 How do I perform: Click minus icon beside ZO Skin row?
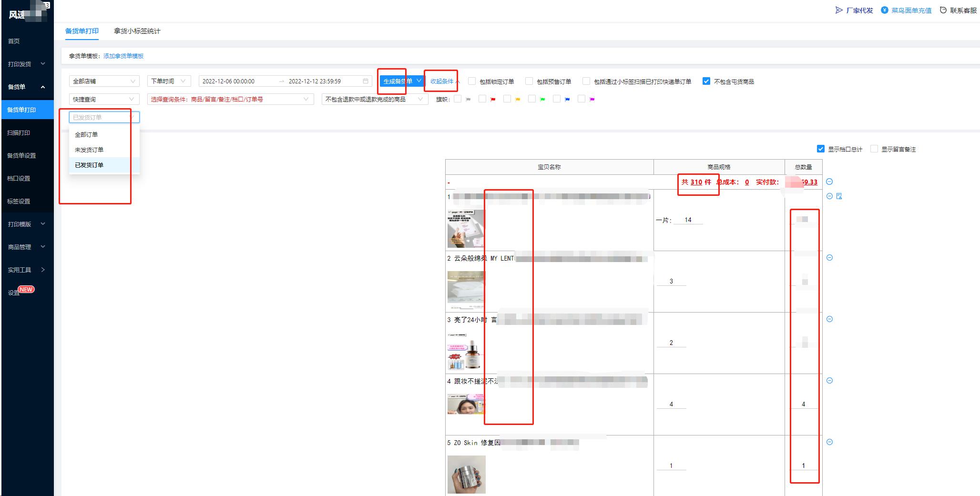[x=829, y=442]
